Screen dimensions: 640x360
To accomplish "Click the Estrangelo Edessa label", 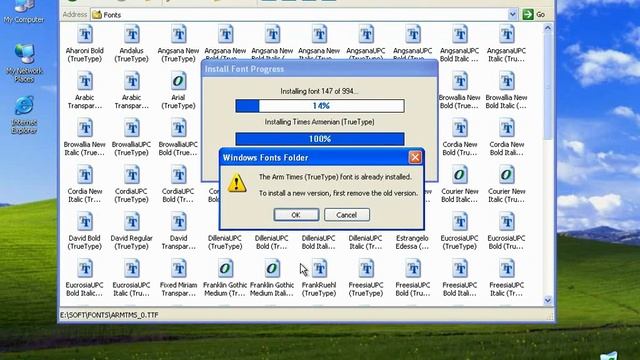I will pos(412,242).
